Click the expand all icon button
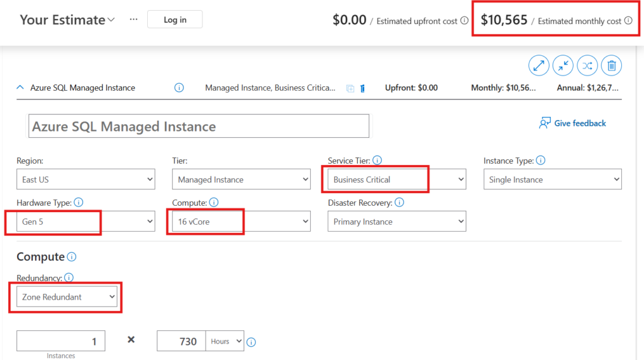The image size is (644, 360). (538, 65)
